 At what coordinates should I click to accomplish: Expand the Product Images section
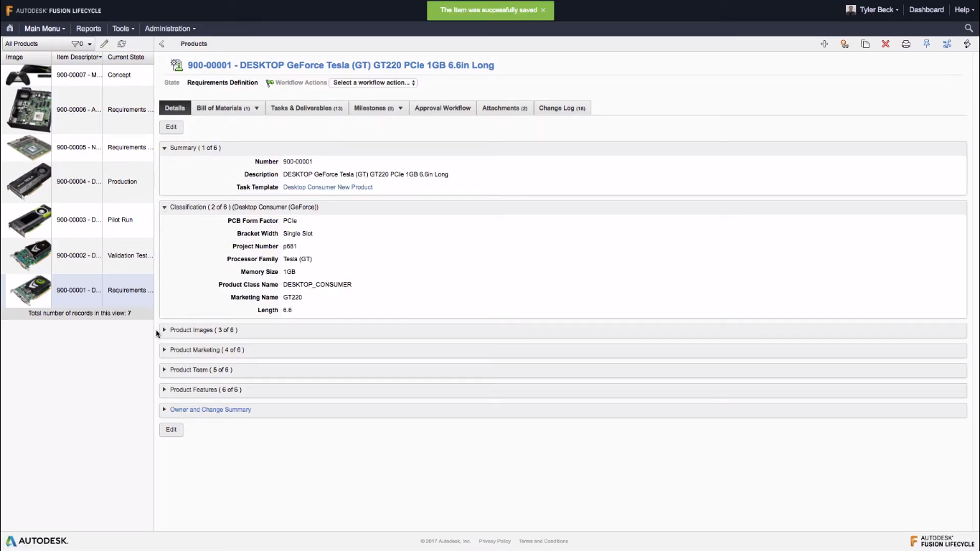(x=164, y=330)
